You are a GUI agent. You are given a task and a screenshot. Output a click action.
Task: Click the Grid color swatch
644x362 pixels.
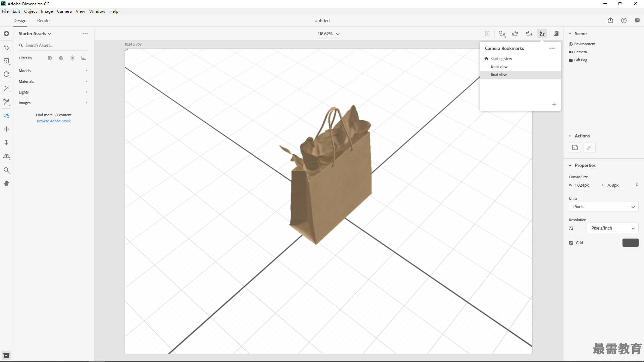(631, 243)
